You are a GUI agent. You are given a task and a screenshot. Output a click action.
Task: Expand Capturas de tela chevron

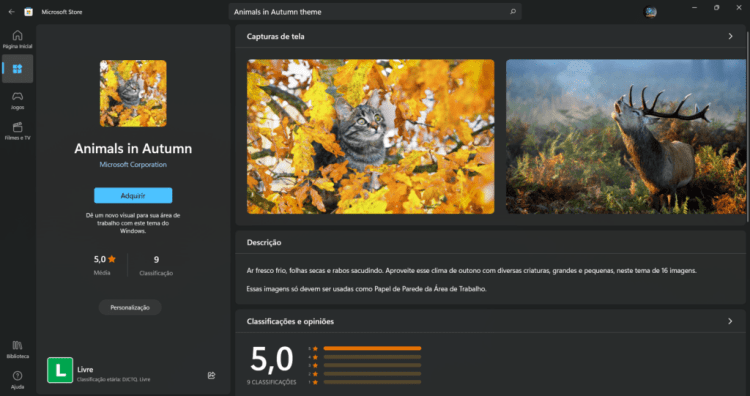[730, 36]
